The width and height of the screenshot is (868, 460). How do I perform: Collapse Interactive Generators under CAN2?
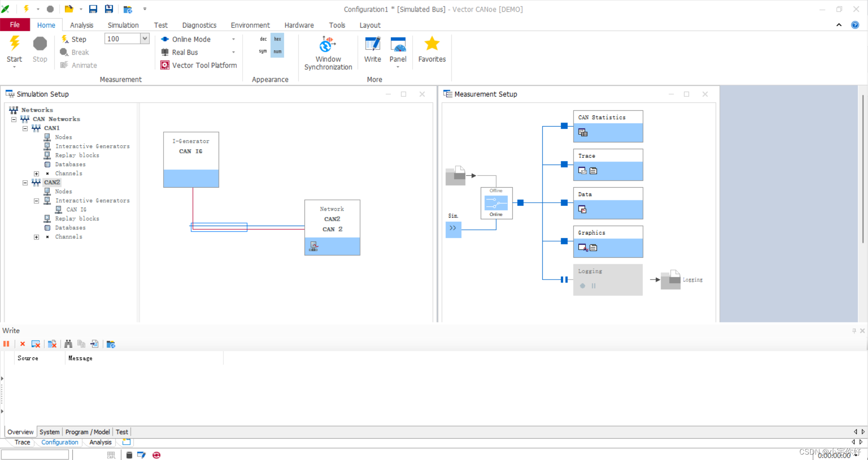pyautogui.click(x=37, y=201)
